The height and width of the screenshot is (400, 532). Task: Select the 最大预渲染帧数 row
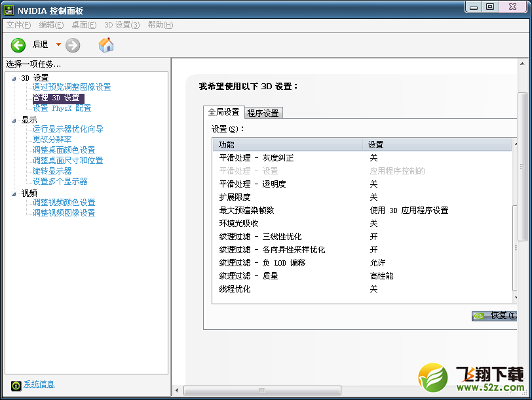pos(362,210)
